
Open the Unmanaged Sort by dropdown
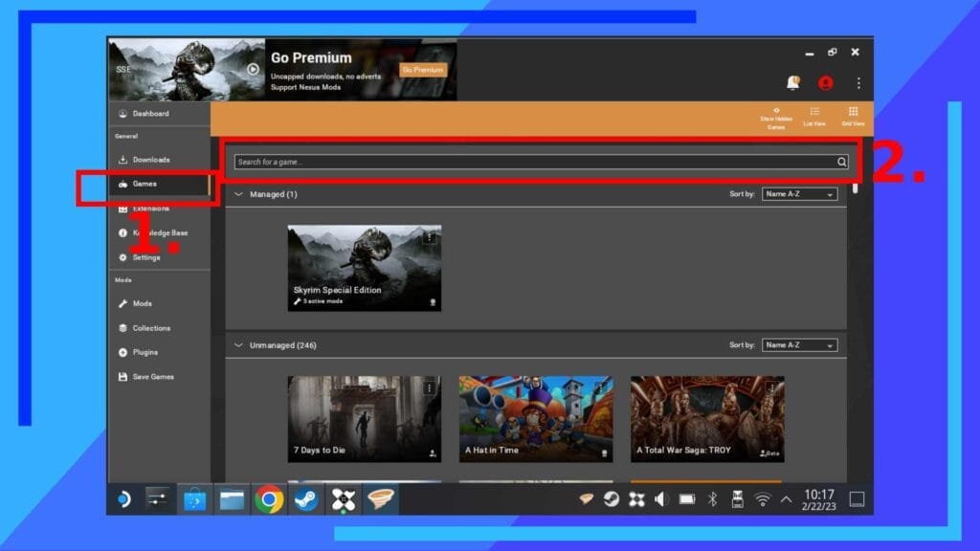click(x=799, y=344)
